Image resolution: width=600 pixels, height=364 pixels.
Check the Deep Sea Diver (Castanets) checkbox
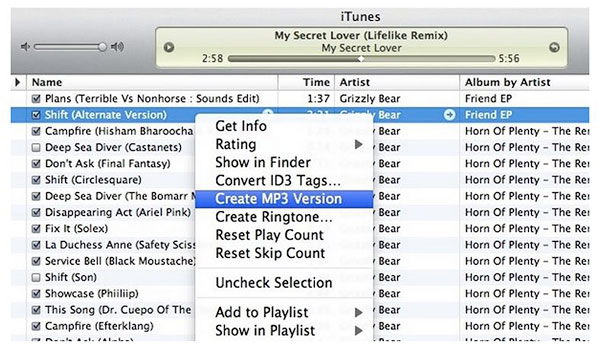[36, 147]
